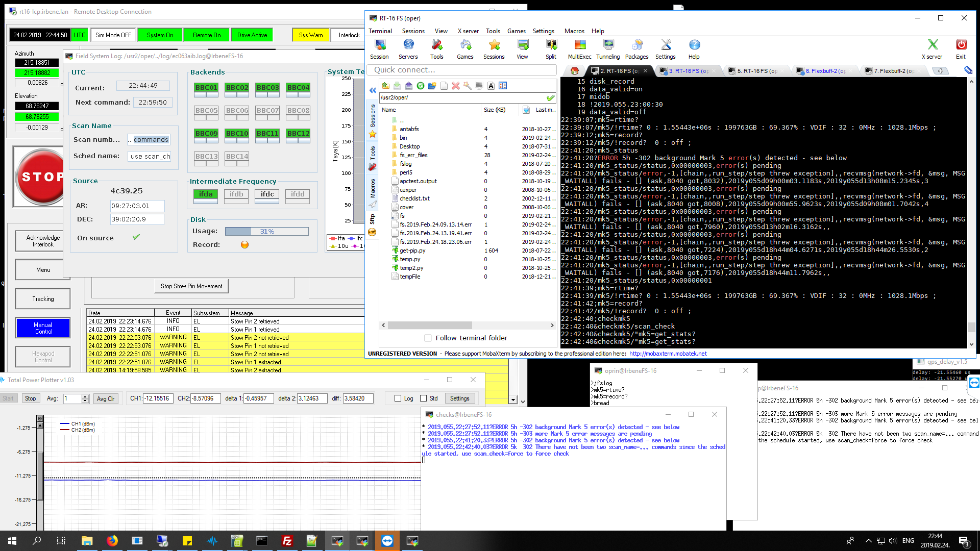
Task: Enable Follow terminal folder checkbox
Action: click(x=428, y=338)
